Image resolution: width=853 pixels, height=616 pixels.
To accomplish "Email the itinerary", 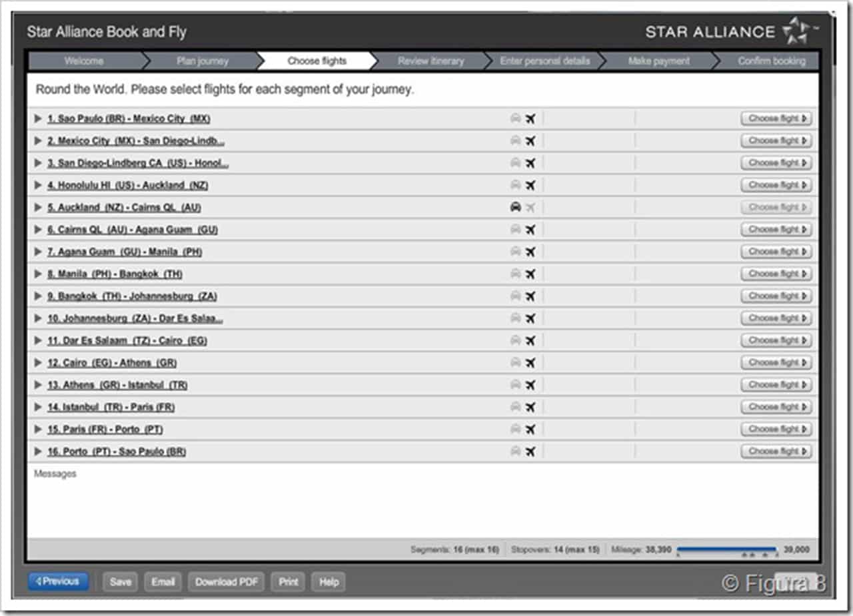I will click(x=163, y=581).
